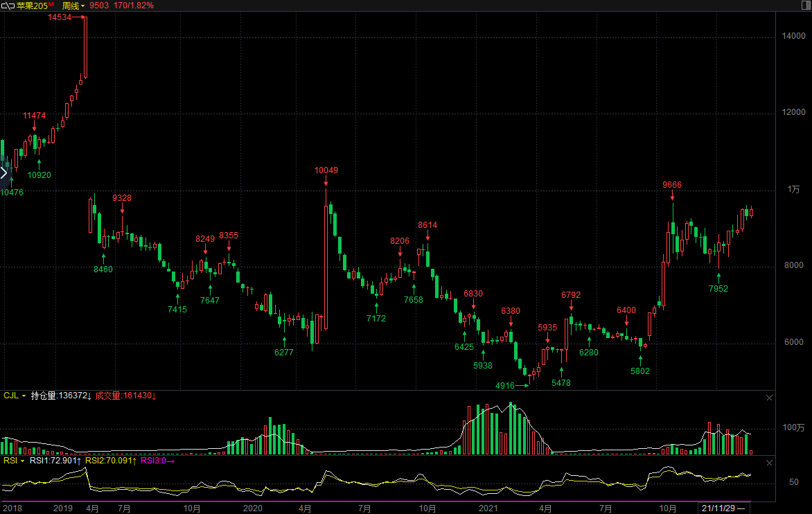Click the 5802 low price label
This screenshot has width=812, height=514.
pyautogui.click(x=640, y=371)
